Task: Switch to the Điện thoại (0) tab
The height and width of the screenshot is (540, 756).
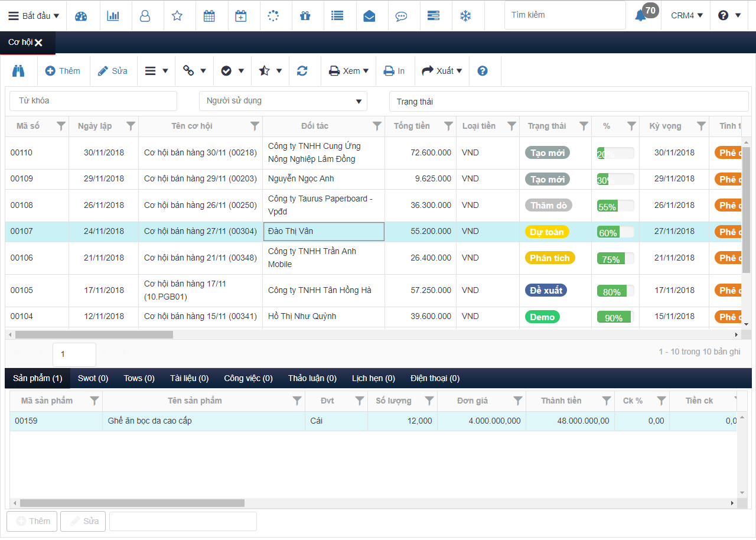Action: coord(435,378)
